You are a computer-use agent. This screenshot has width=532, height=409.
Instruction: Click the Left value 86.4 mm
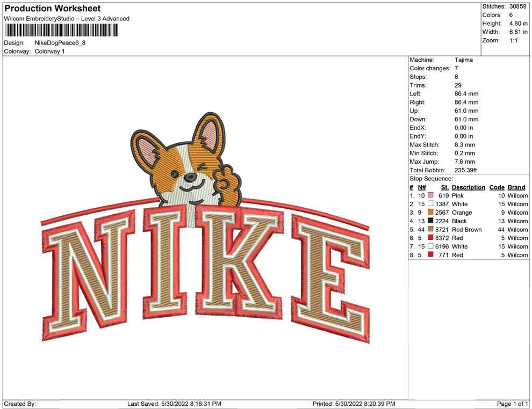click(466, 93)
